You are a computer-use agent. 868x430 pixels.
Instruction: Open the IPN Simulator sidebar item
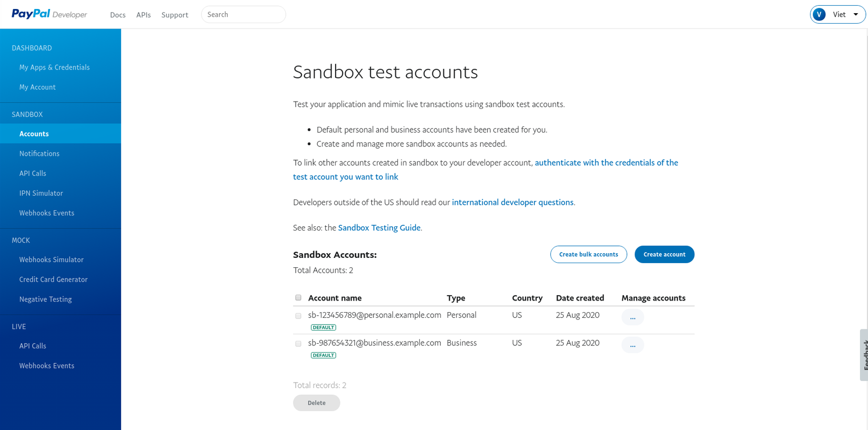41,193
